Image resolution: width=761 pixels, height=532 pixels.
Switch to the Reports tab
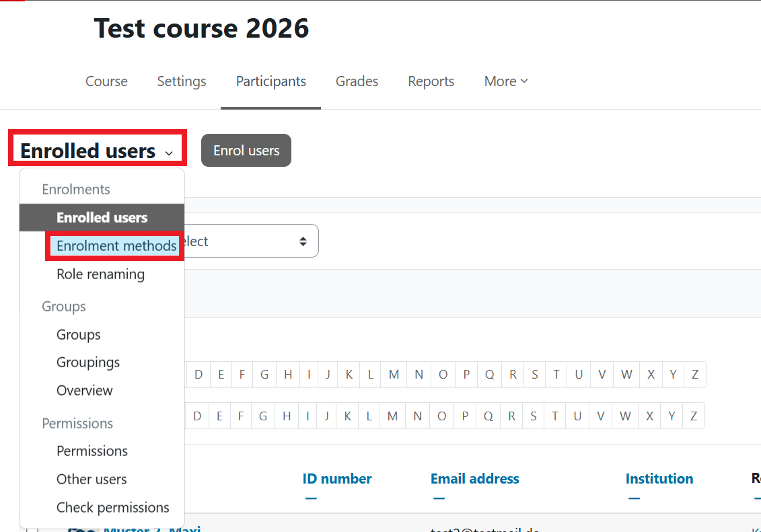pyautogui.click(x=431, y=81)
